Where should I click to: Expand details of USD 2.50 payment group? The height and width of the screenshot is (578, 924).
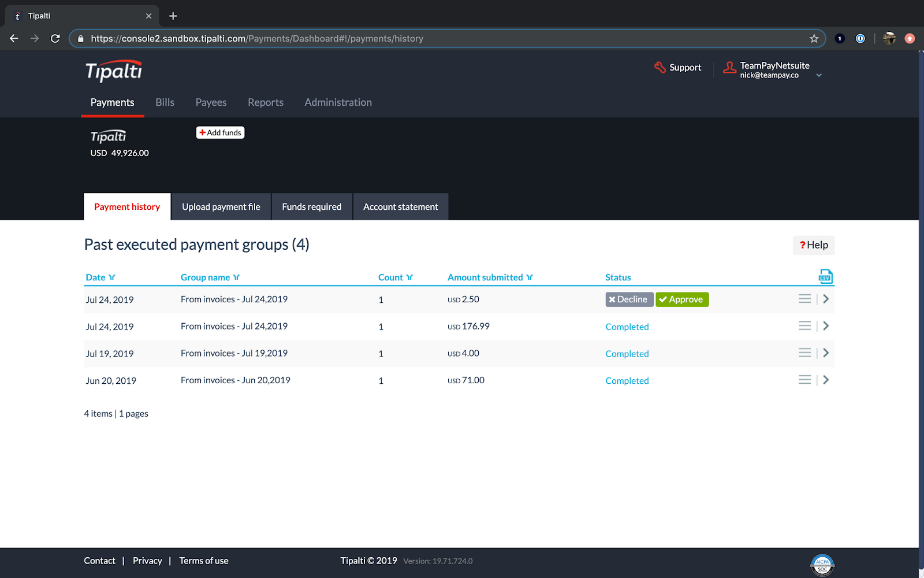pos(826,299)
